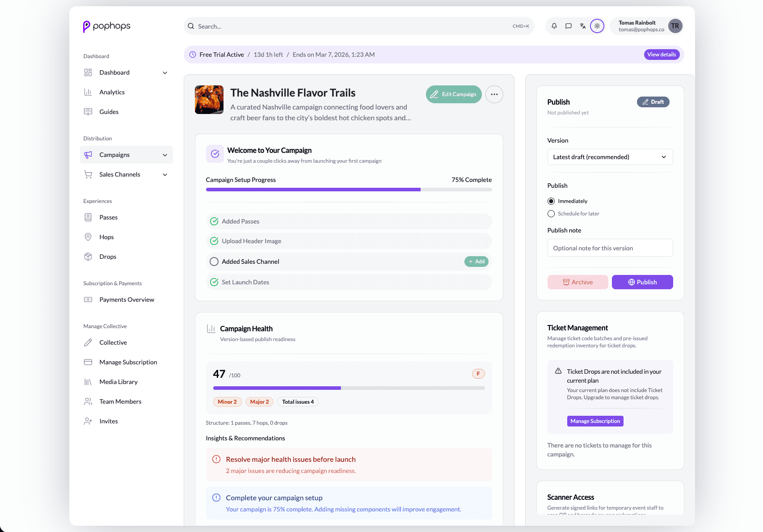Click the F grade badge
763x532 pixels.
pyautogui.click(x=478, y=374)
